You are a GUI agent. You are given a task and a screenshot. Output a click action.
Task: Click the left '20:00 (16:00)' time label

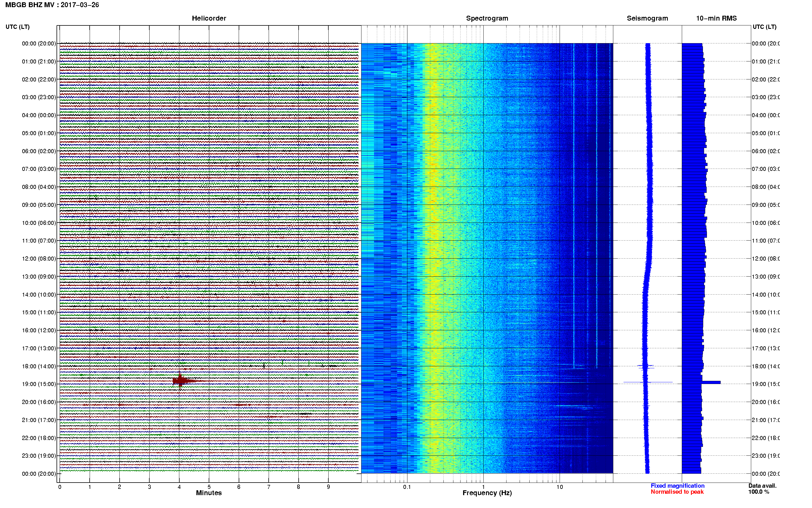point(39,402)
